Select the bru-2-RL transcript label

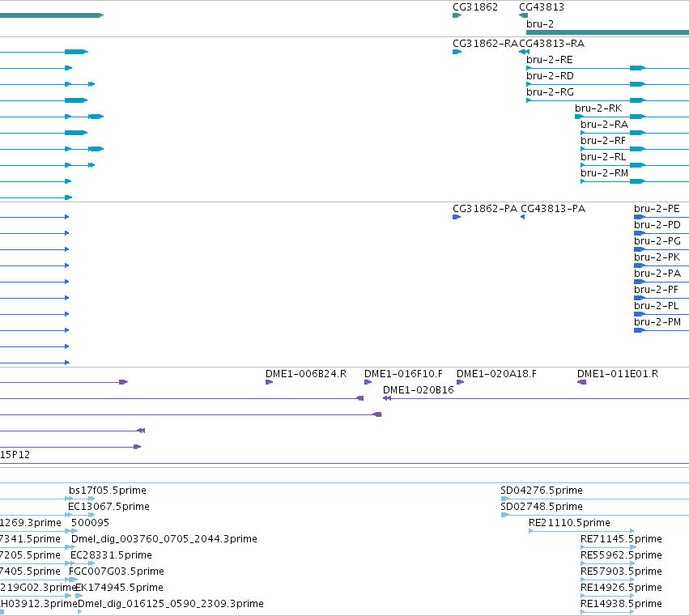coord(603,157)
